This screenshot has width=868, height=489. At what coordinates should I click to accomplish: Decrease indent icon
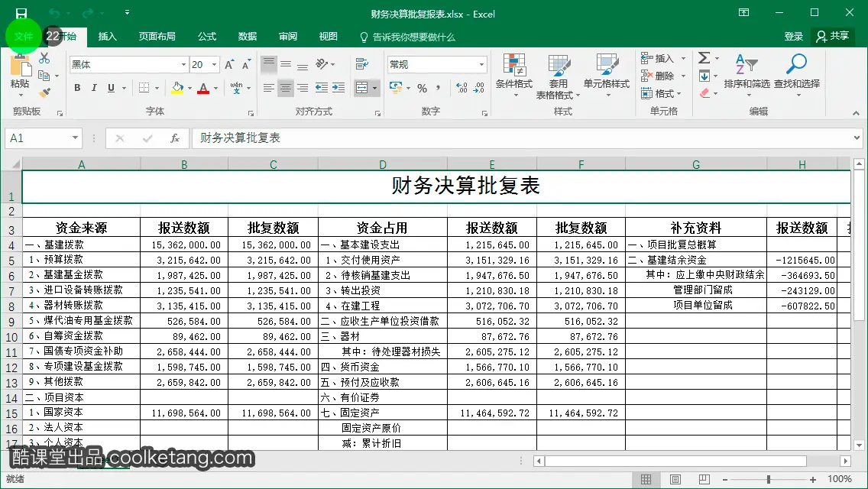coord(321,88)
